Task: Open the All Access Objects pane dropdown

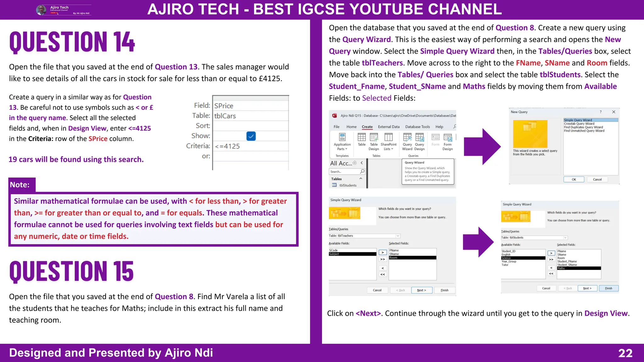Action: pos(355,163)
